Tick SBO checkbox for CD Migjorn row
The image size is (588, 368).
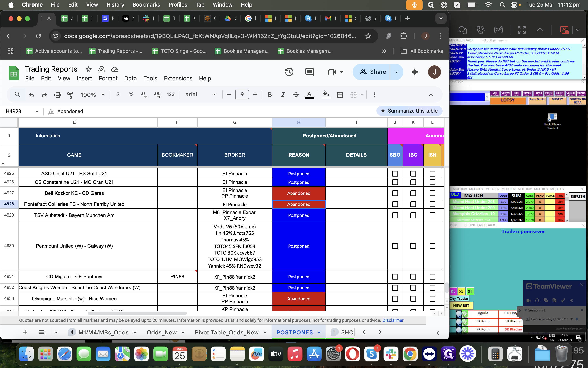point(395,276)
